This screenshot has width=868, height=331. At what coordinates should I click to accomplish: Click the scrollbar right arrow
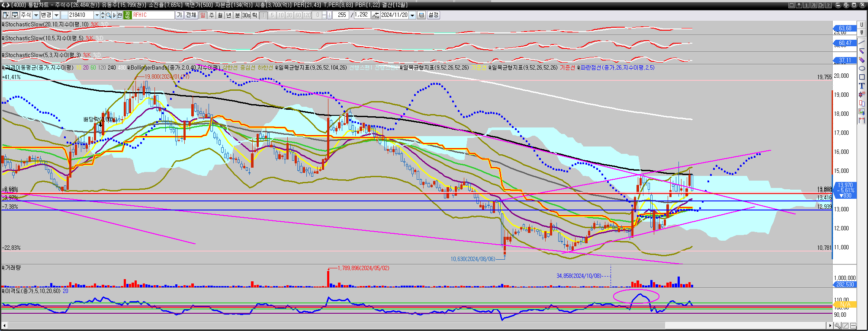[x=830, y=325]
